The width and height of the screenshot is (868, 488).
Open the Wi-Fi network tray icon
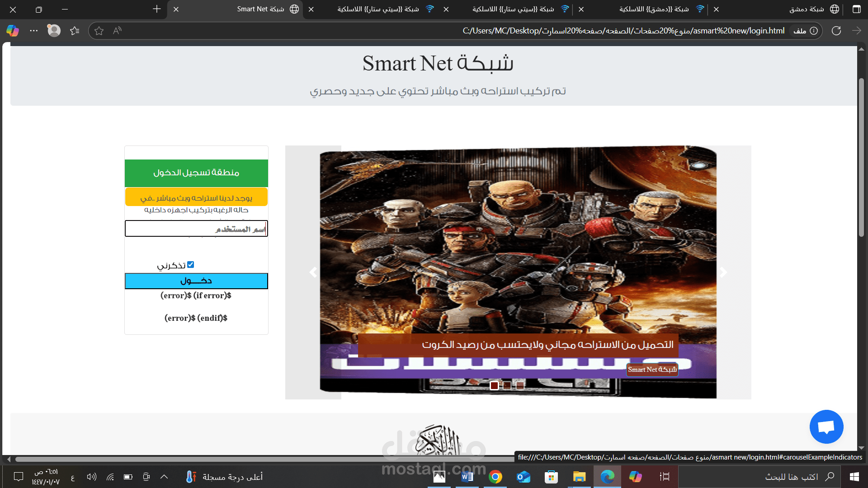[x=110, y=477]
